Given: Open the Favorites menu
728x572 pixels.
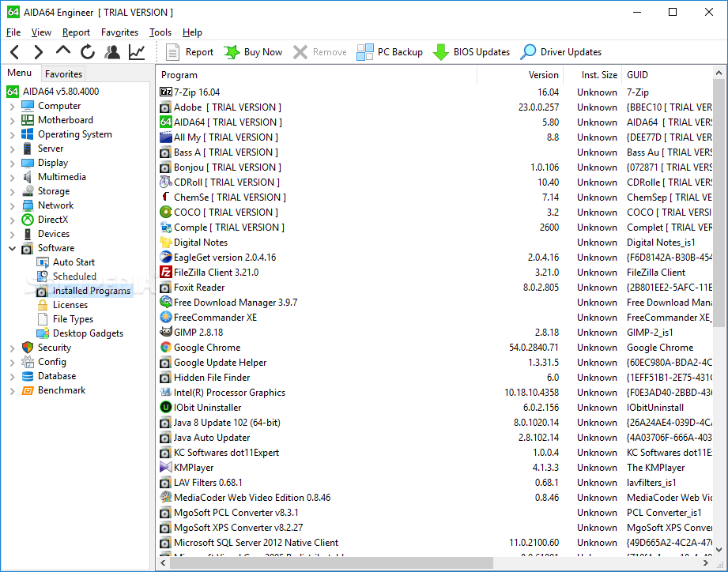Looking at the screenshot, I should click(120, 32).
